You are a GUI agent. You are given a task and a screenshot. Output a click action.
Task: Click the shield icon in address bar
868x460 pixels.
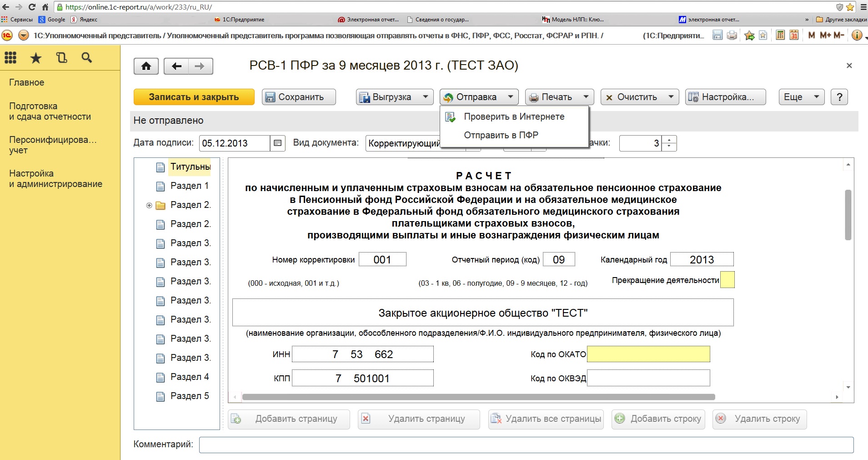coord(840,7)
